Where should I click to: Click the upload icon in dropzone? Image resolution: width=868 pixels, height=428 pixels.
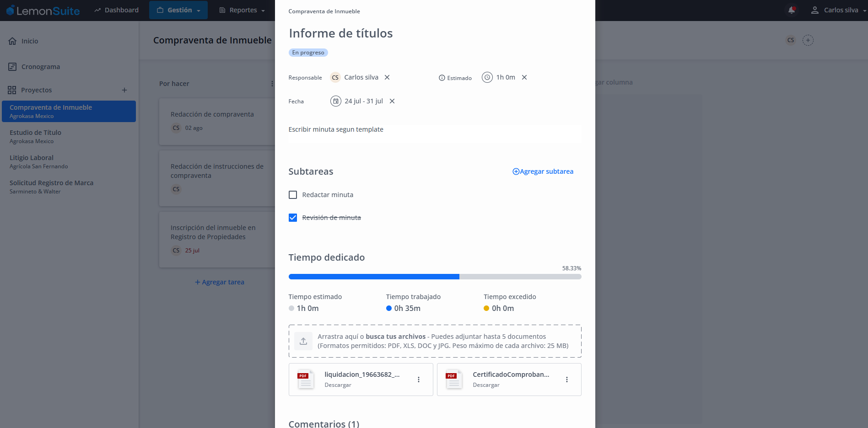[x=303, y=341]
